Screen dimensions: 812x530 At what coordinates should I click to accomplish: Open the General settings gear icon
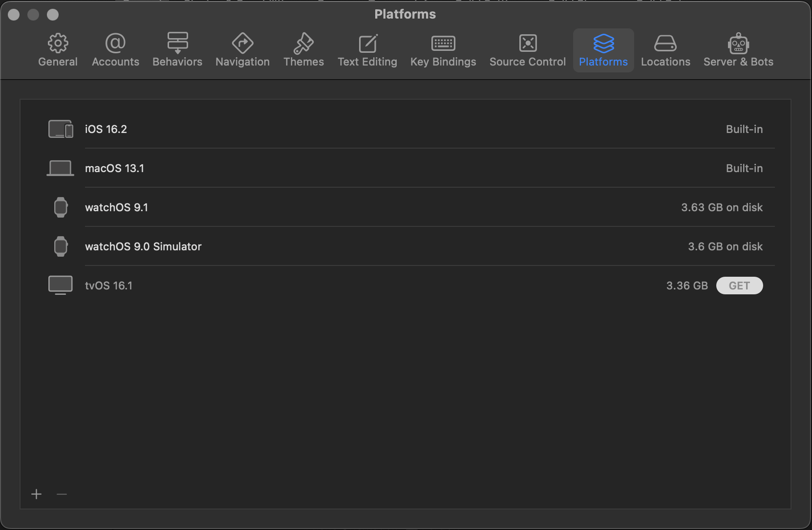click(x=58, y=44)
